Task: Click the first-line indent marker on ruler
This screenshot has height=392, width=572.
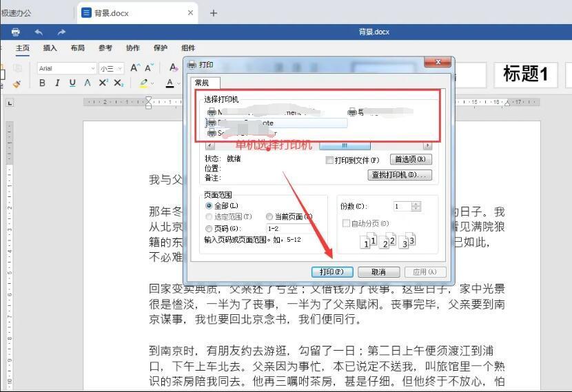Action: point(148,99)
